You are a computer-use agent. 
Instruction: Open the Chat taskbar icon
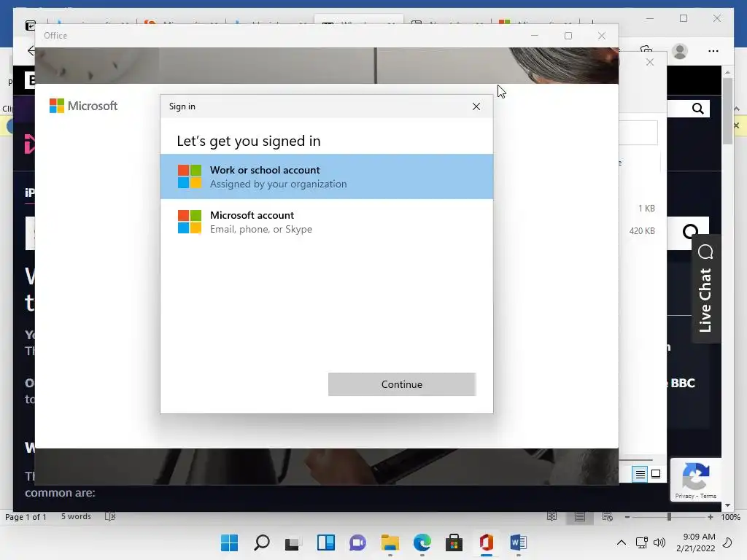(x=357, y=542)
